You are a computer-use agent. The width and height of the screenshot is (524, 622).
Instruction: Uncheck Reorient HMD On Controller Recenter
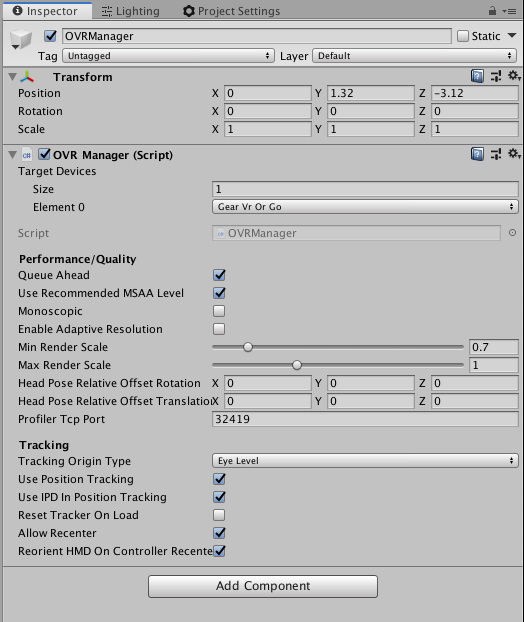pyautogui.click(x=219, y=551)
